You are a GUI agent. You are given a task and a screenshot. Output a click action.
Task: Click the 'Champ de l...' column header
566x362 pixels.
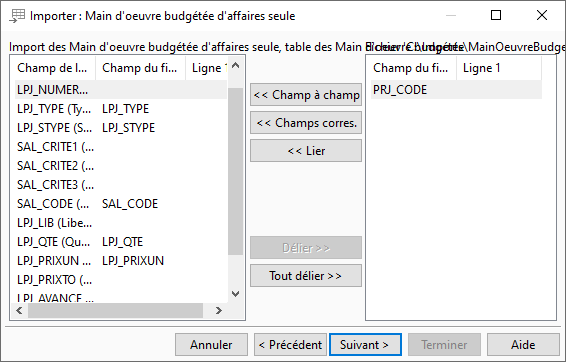[x=53, y=68]
